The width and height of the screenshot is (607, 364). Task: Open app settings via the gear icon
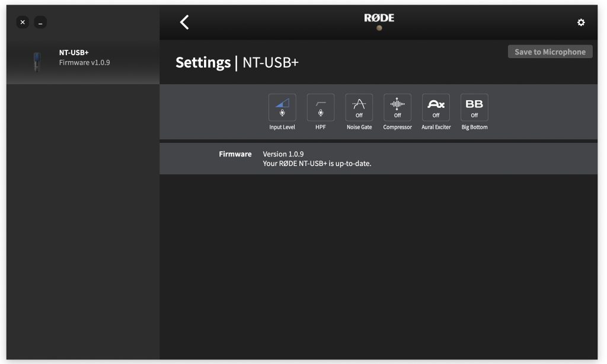point(581,23)
